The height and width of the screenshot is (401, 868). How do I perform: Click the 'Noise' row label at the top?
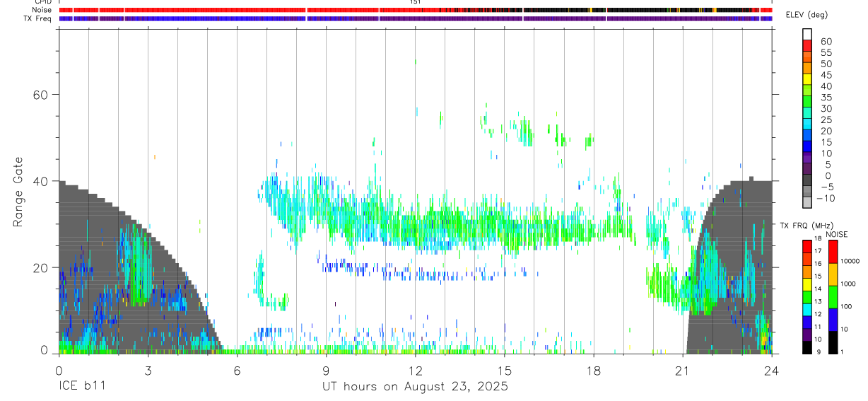click(42, 10)
